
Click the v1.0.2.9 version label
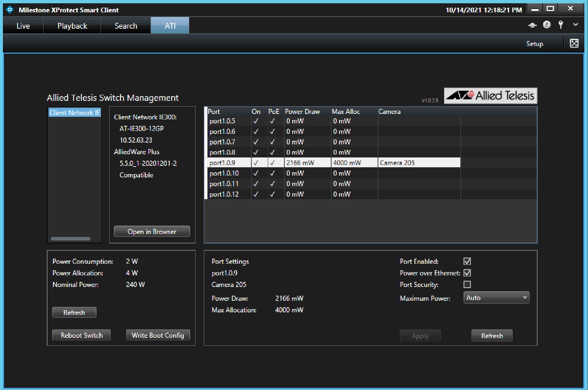pyautogui.click(x=430, y=100)
